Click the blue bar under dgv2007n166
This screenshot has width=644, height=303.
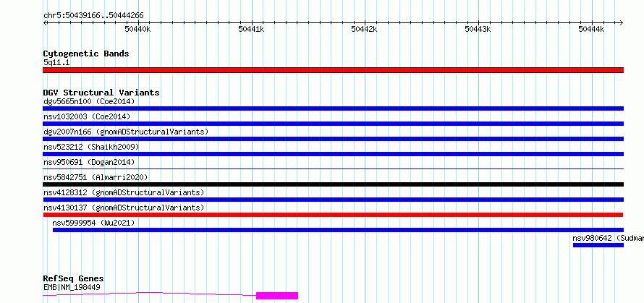pyautogui.click(x=333, y=139)
